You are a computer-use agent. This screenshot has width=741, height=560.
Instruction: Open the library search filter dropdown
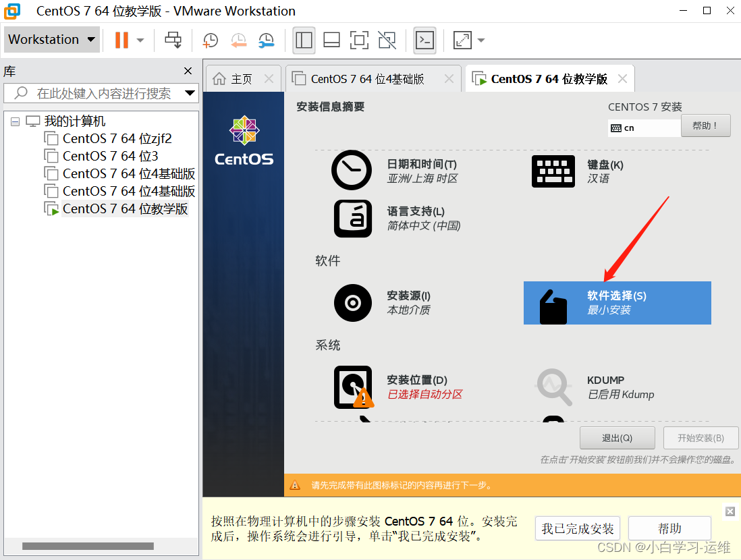pos(190,93)
